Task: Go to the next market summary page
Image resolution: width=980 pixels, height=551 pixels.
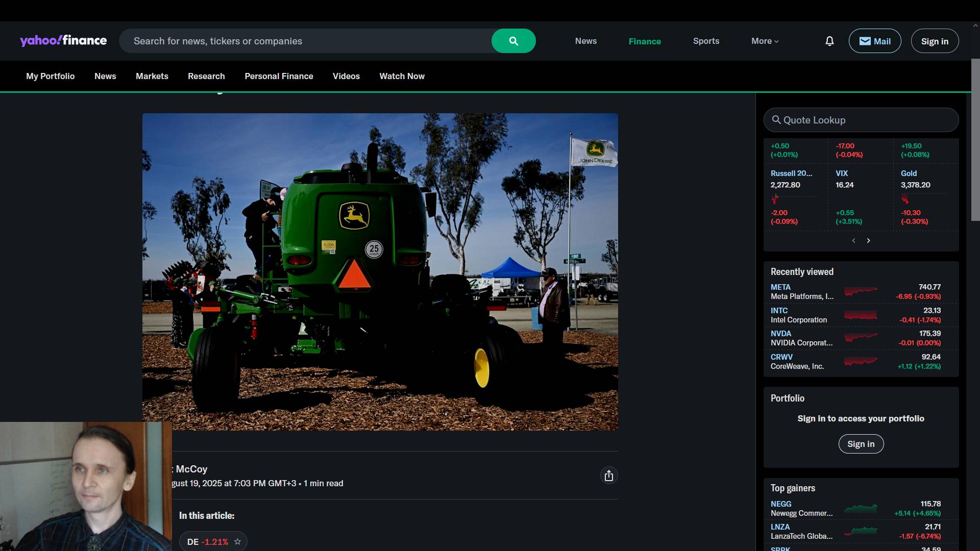Action: pyautogui.click(x=868, y=240)
